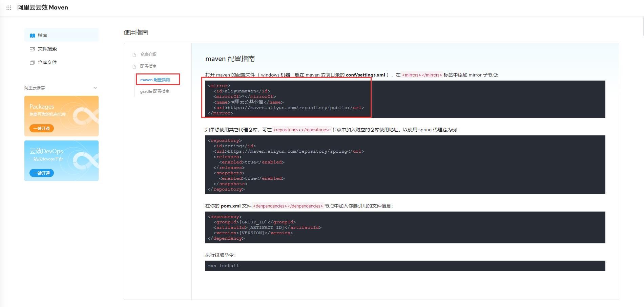The height and width of the screenshot is (307, 644).
Task: Open the apps grid icon beside 阿里云云效 Maven
Action: [9, 7]
